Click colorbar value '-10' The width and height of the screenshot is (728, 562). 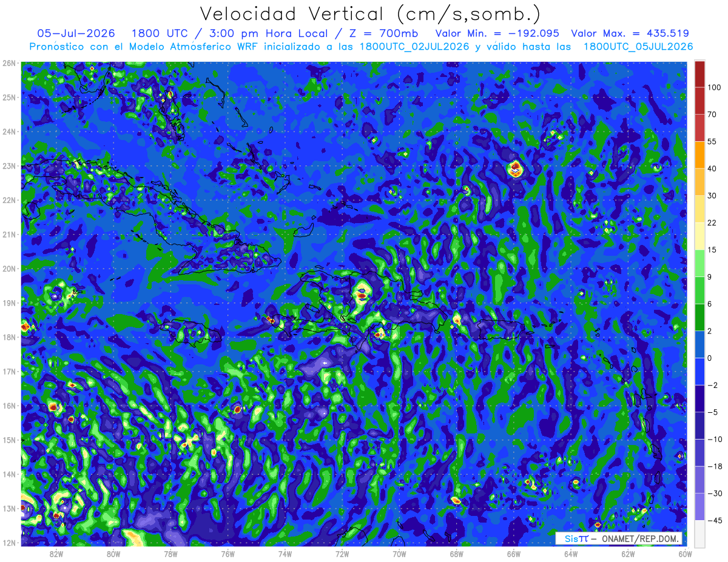[x=714, y=438]
